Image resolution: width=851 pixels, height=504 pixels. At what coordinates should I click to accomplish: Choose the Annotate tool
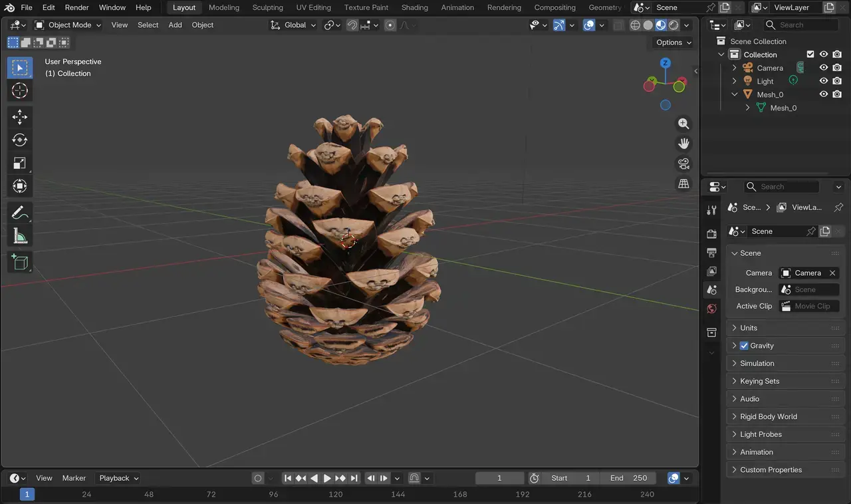(19, 213)
